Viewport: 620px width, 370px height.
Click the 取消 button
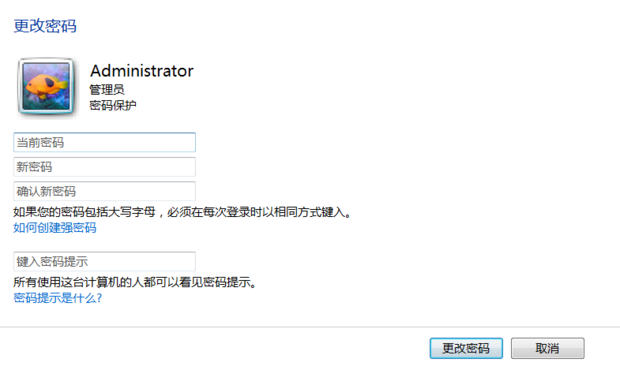point(548,348)
